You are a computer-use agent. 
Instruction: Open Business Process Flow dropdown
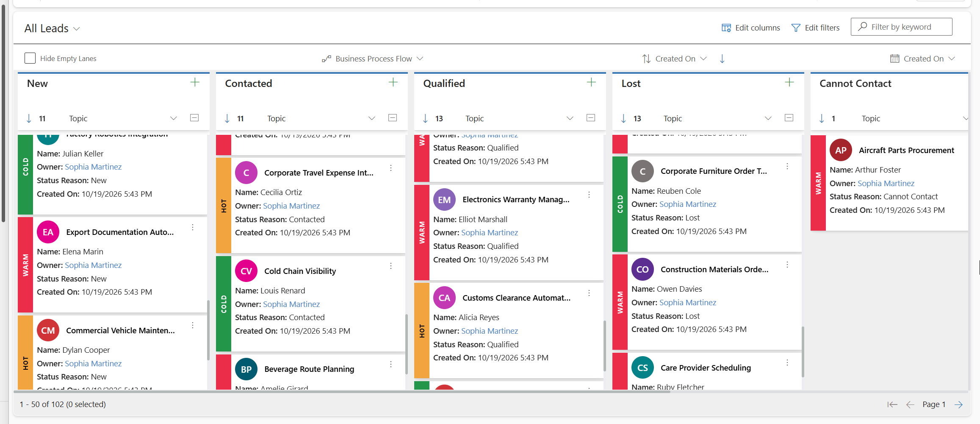click(x=372, y=59)
